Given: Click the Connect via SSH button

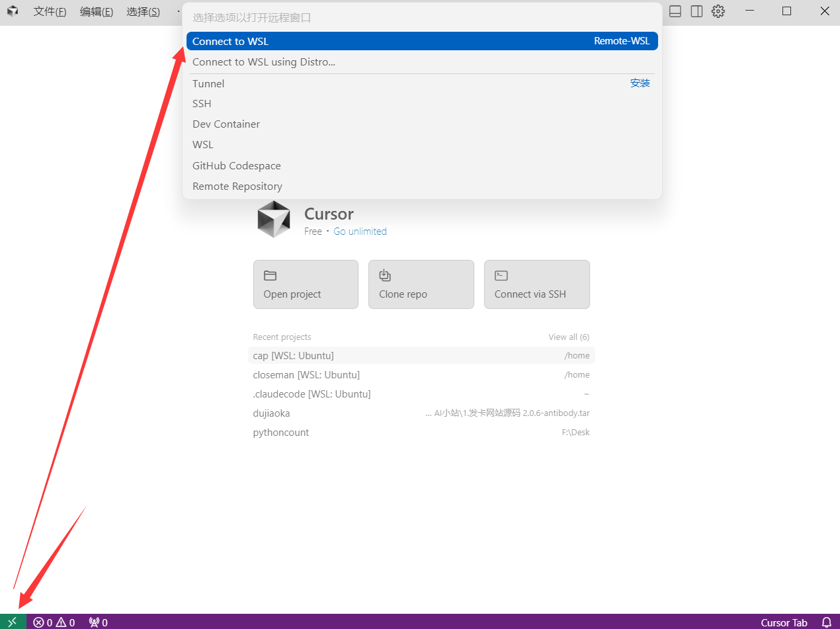Looking at the screenshot, I should 537,284.
